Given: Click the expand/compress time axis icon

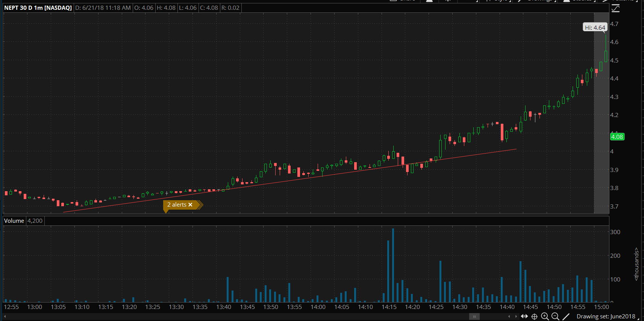Looking at the screenshot, I should pyautogui.click(x=524, y=316).
